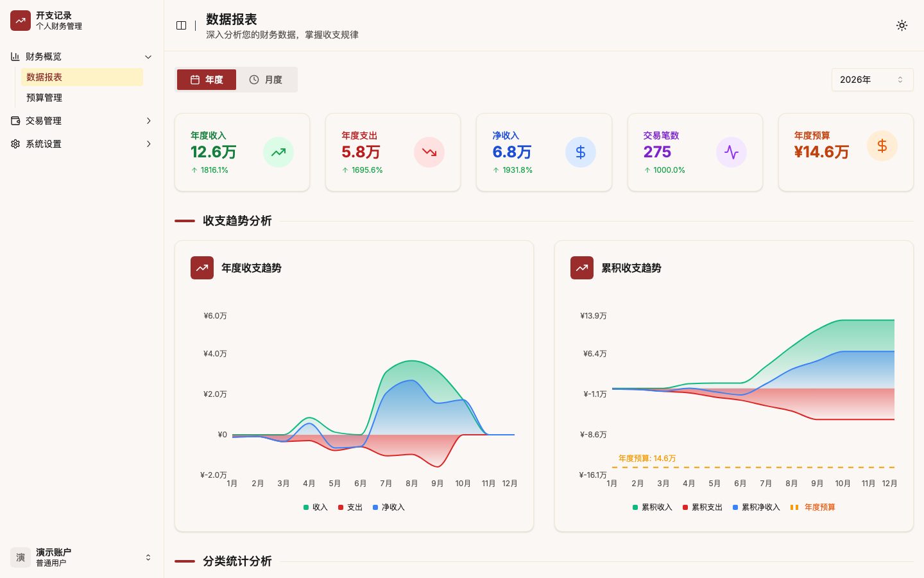Expand the 交易管理 chevron
This screenshot has height=578, width=924.
tap(148, 121)
